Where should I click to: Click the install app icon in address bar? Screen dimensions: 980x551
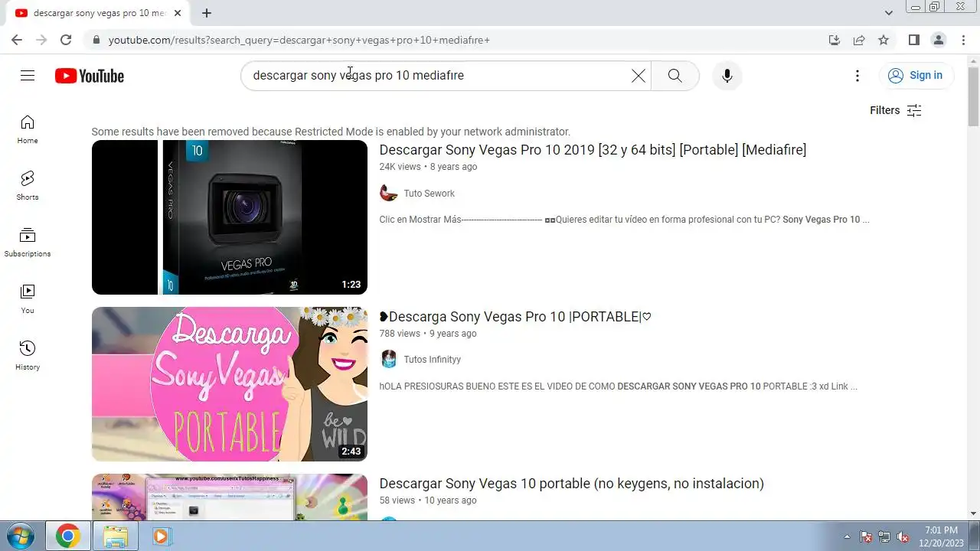coord(835,40)
